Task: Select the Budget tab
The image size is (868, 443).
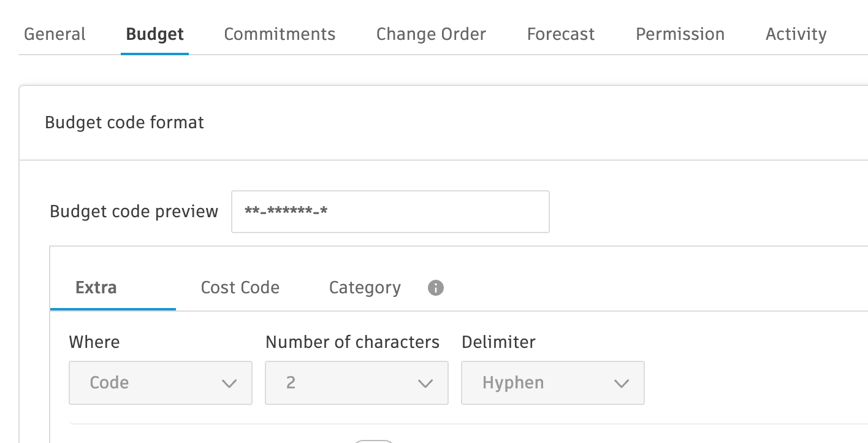Action: 154,34
